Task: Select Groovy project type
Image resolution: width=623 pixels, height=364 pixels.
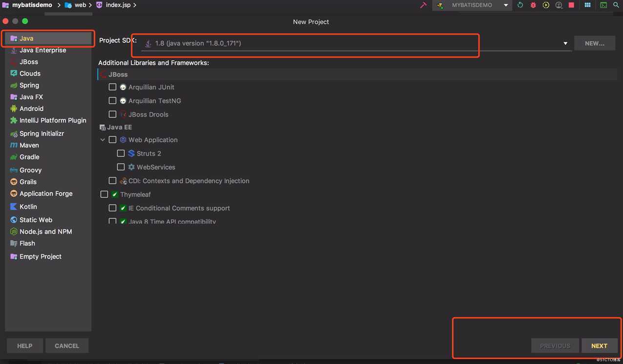Action: click(x=48, y=170)
